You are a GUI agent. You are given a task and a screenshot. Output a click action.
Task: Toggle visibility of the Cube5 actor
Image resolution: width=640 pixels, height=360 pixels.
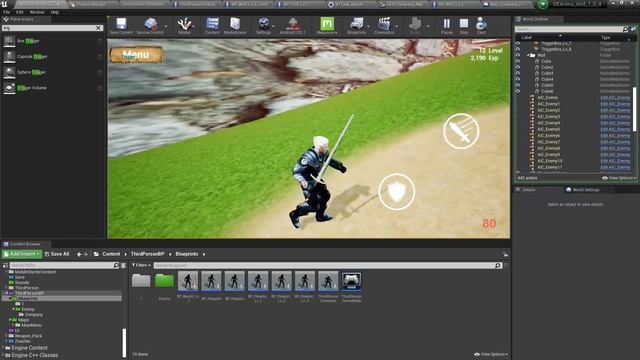[x=518, y=85]
